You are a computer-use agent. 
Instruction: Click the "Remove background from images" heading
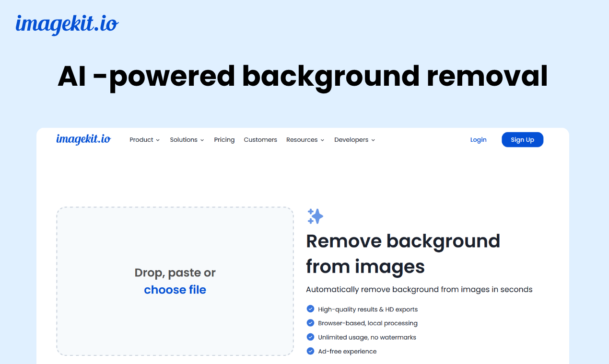403,254
